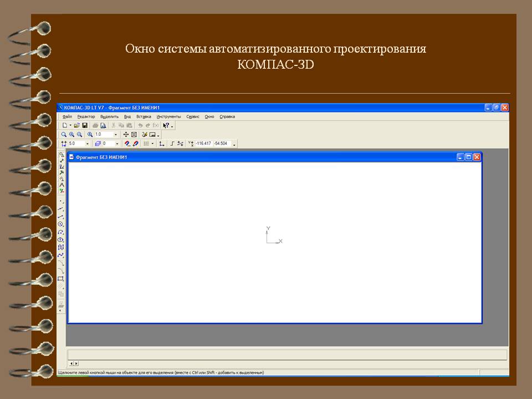Toggle the grid display button
The image size is (532, 399).
pyautogui.click(x=146, y=144)
